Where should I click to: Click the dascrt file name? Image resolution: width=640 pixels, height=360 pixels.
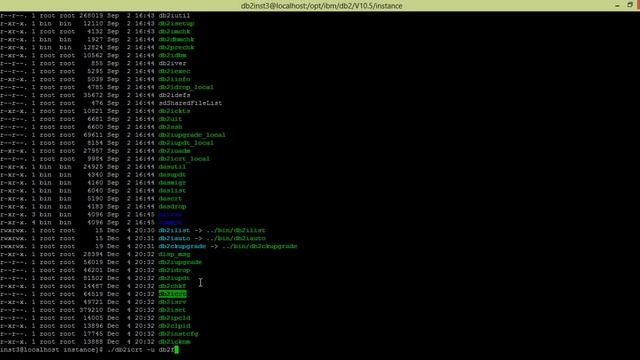[x=170, y=199]
